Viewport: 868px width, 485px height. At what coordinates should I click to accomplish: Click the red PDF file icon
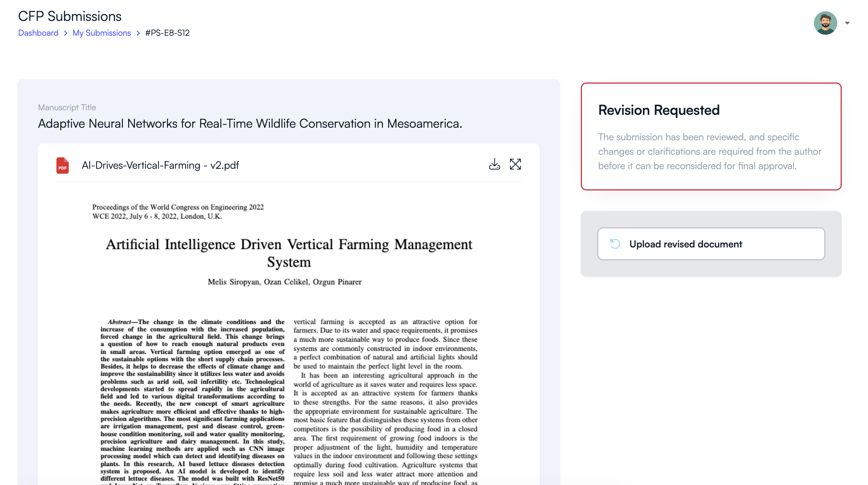[63, 165]
